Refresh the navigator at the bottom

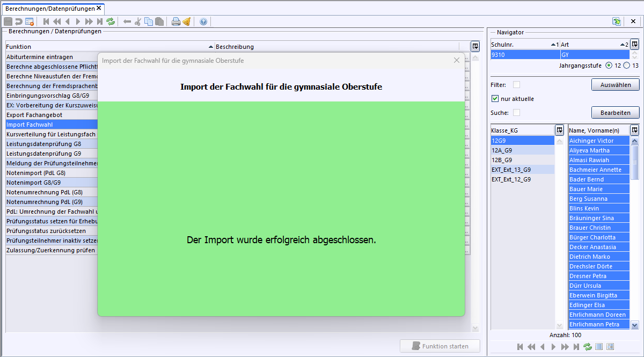(x=587, y=346)
